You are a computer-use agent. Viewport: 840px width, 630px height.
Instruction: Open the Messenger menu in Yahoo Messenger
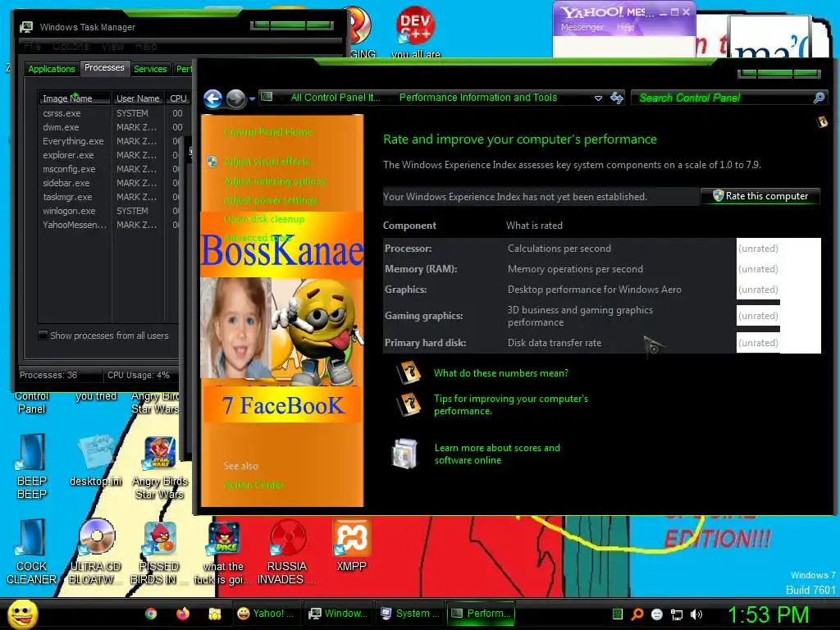point(582,27)
